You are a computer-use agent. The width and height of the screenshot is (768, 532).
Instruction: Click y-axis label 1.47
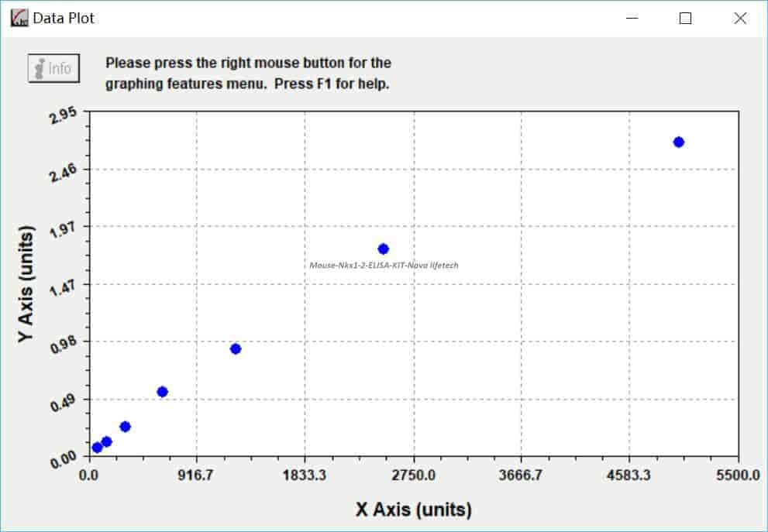click(x=64, y=287)
